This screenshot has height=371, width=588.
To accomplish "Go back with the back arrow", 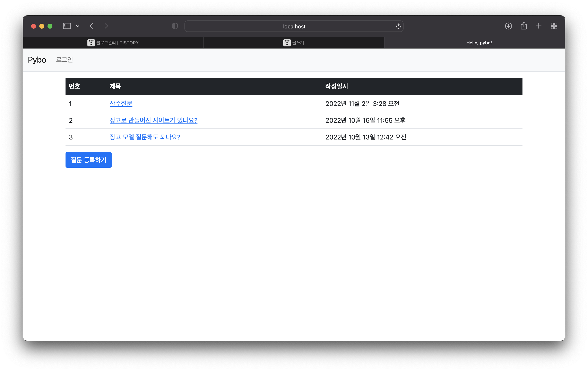I will click(92, 26).
